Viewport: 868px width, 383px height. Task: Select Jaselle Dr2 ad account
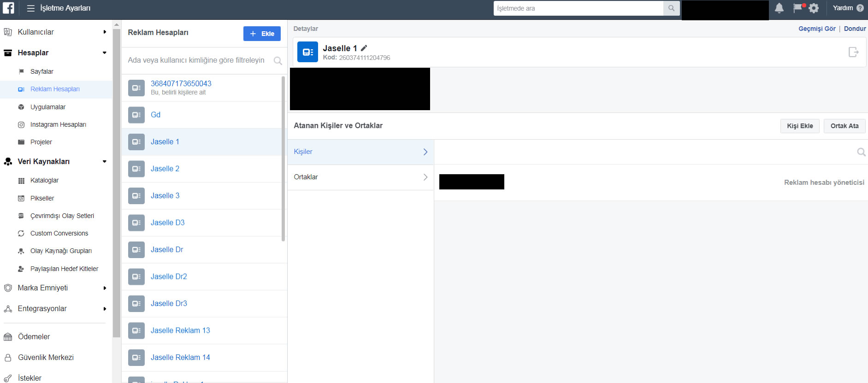coord(204,277)
